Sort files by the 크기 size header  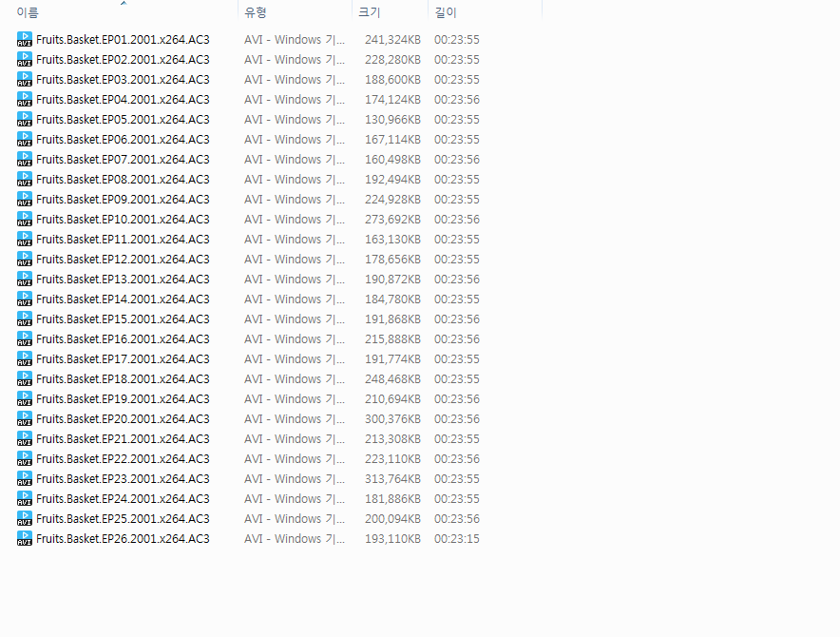pyautogui.click(x=369, y=13)
